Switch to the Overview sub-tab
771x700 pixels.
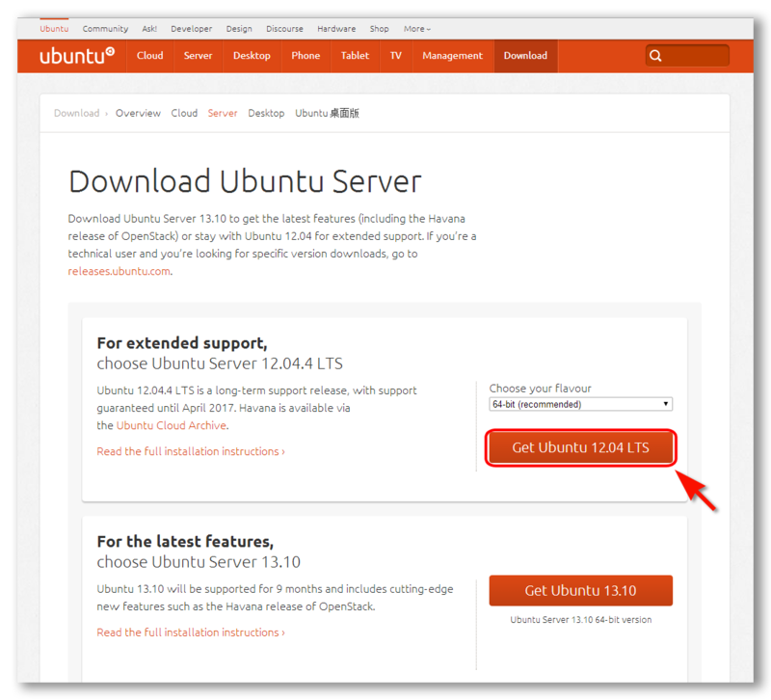click(x=138, y=113)
